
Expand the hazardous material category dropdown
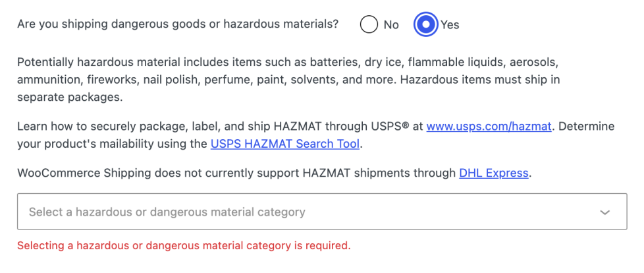[x=321, y=212]
